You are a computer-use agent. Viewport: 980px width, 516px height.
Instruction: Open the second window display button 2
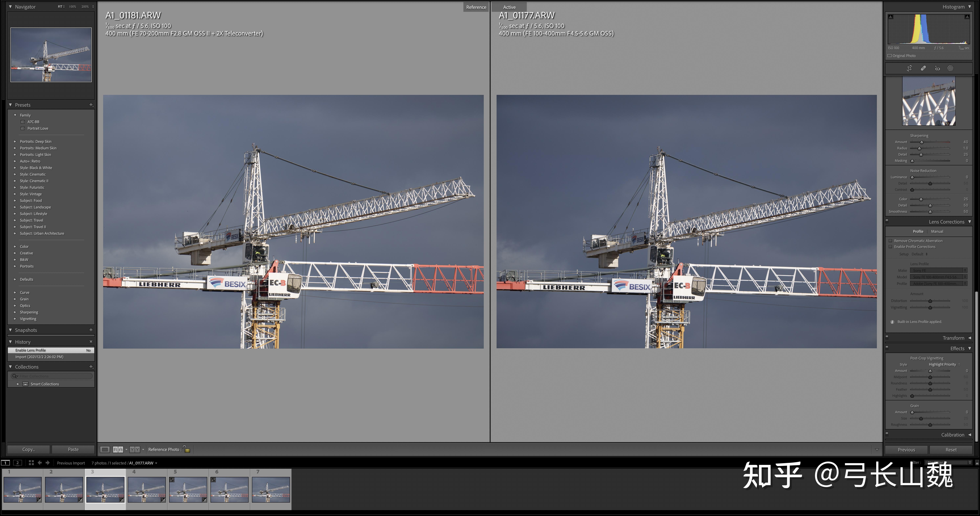[x=18, y=463]
